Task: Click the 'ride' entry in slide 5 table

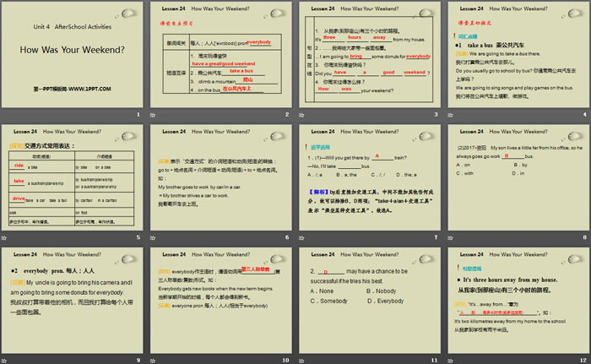Action: pos(19,166)
